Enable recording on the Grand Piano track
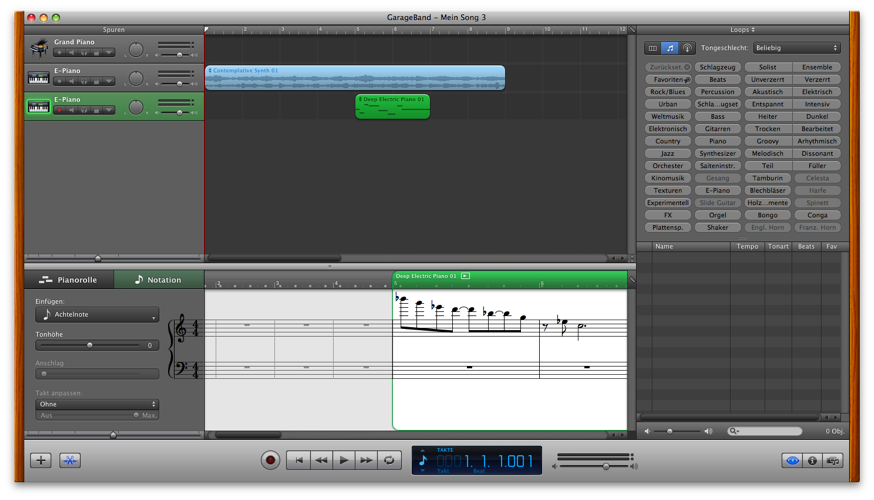Screen dimensions: 874x500 (x=59, y=53)
